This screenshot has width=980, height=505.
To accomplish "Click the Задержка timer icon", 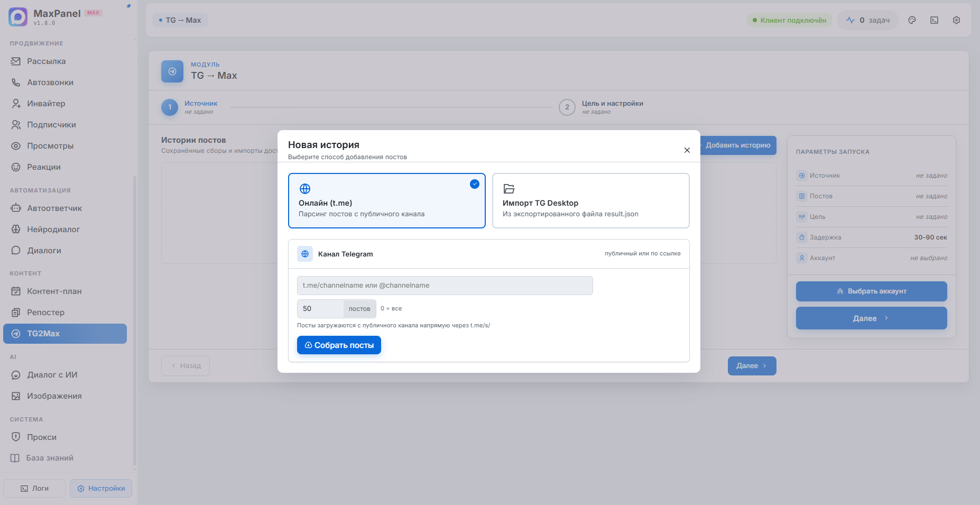I will (802, 237).
